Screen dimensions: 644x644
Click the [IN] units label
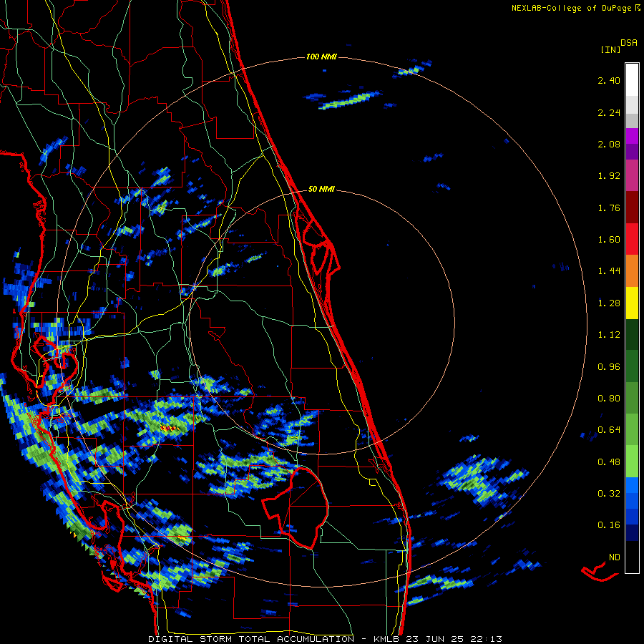point(610,49)
